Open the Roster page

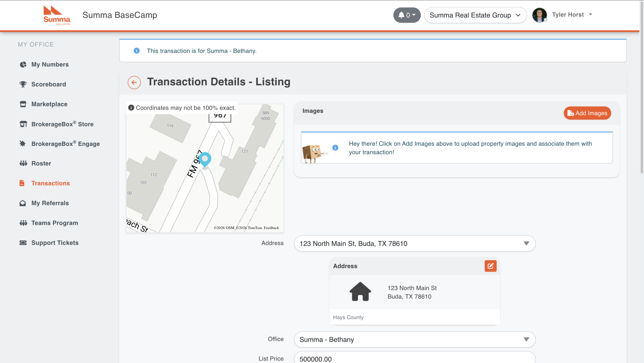tap(41, 163)
